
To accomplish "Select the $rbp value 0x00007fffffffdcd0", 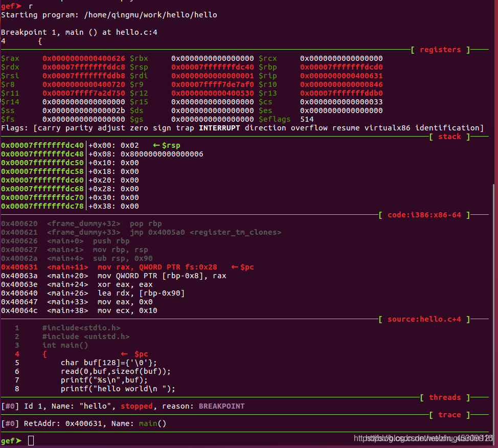I will tap(342, 67).
